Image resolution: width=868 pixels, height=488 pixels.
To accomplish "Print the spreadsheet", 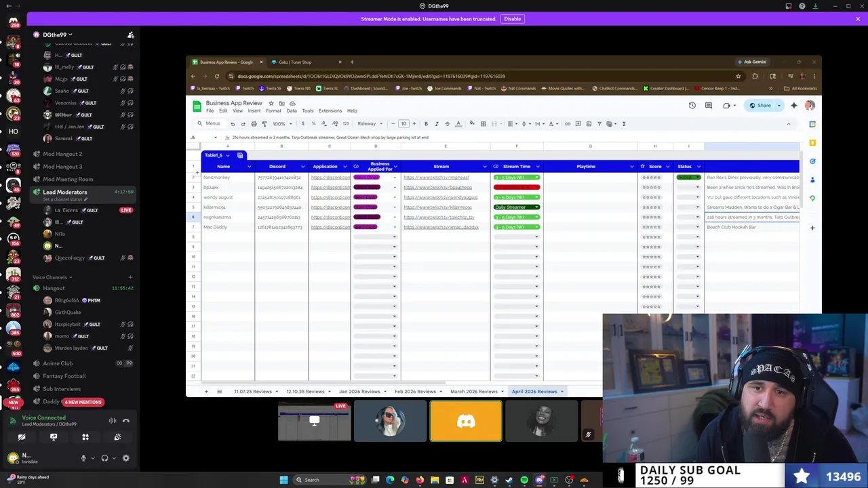I will click(x=254, y=124).
